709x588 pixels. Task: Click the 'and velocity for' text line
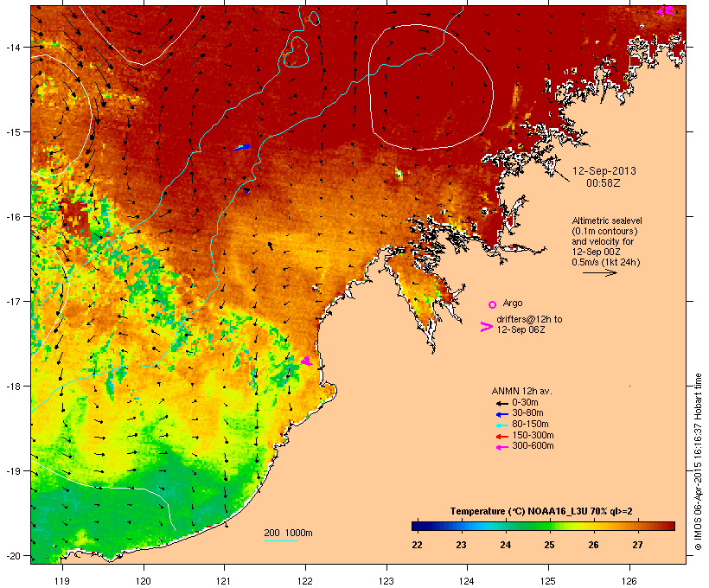[x=603, y=241]
